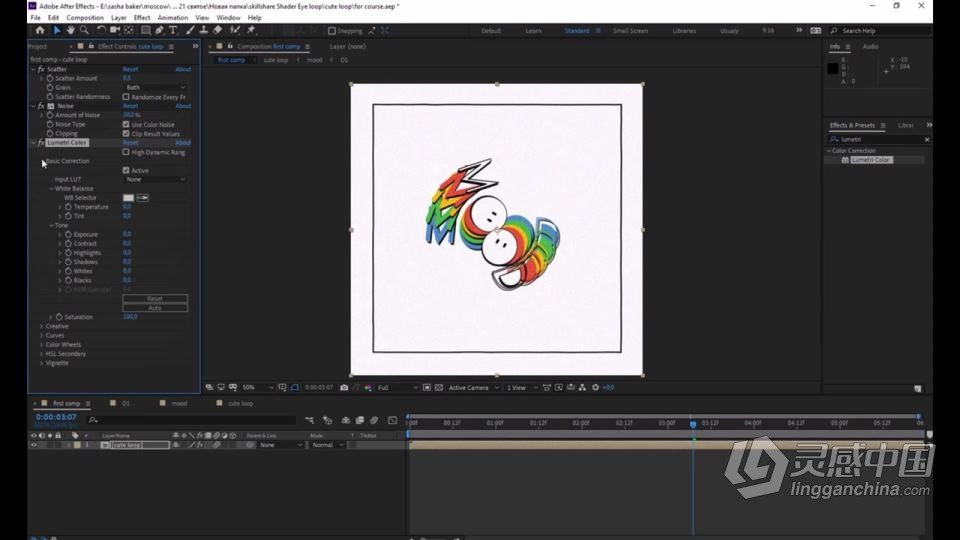Image resolution: width=960 pixels, height=540 pixels.
Task: Click the WB Selector eyedropper
Action: (143, 198)
